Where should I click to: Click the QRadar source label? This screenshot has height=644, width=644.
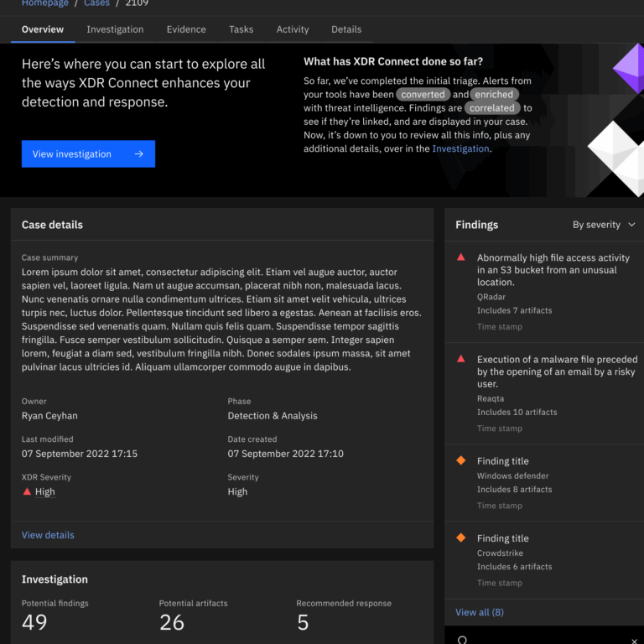coord(491,297)
